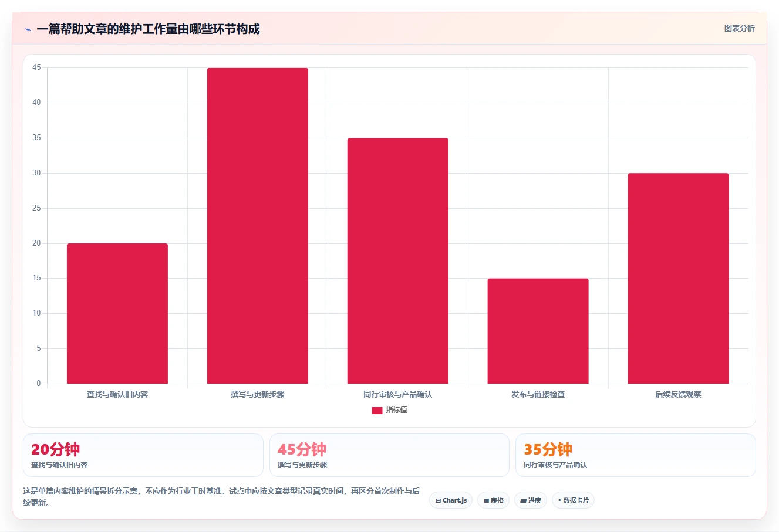Click the 查找与确认旧内容 axis label
This screenshot has width=779, height=532.
[117, 394]
